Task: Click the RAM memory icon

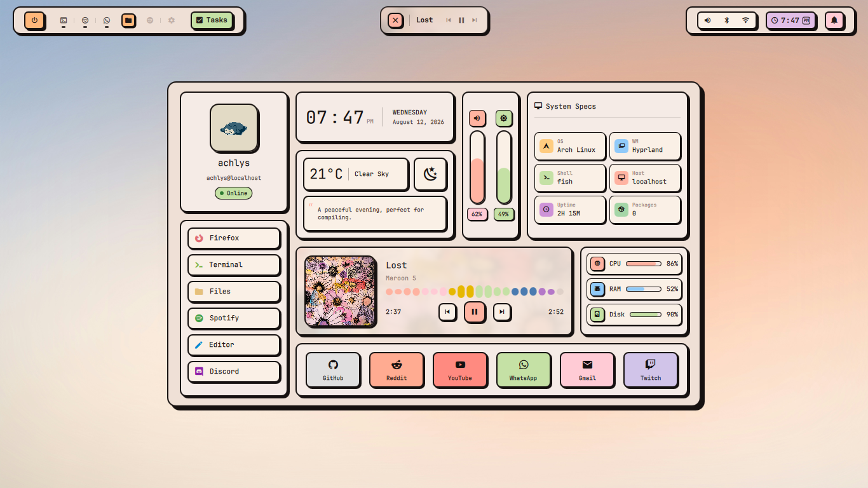Action: pyautogui.click(x=597, y=289)
